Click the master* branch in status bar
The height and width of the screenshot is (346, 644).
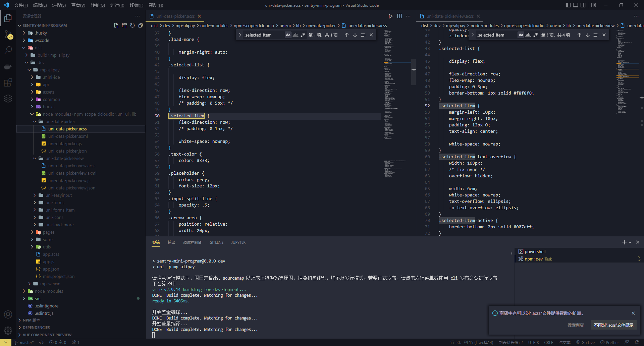tap(24, 342)
